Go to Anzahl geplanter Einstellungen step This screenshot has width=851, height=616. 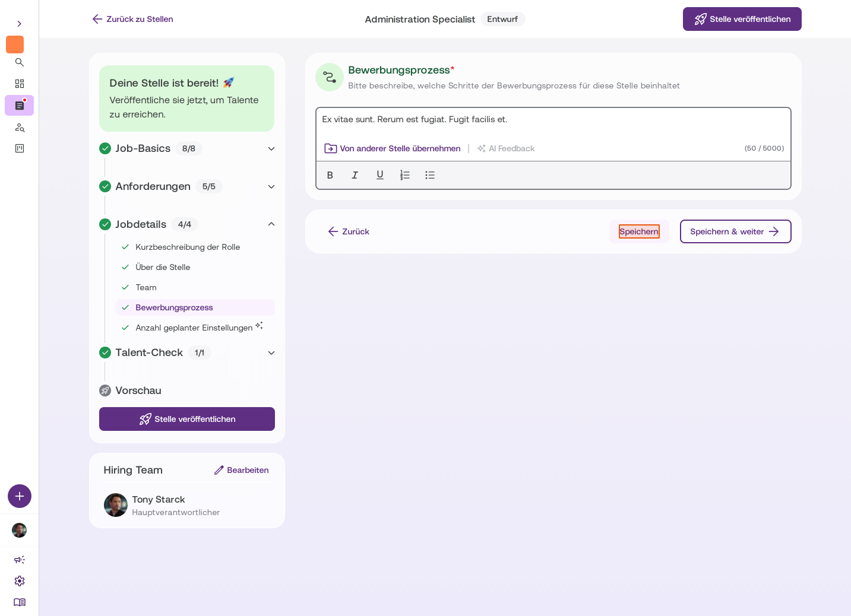(195, 328)
